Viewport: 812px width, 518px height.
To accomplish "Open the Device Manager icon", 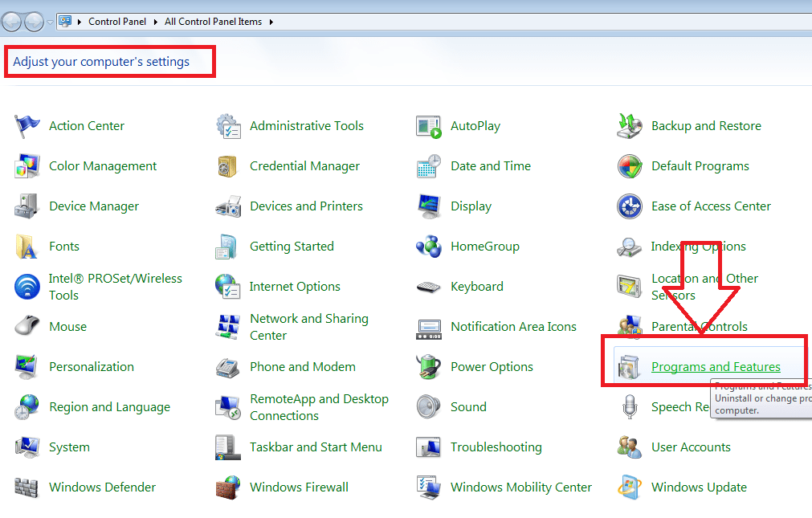I will [27, 206].
